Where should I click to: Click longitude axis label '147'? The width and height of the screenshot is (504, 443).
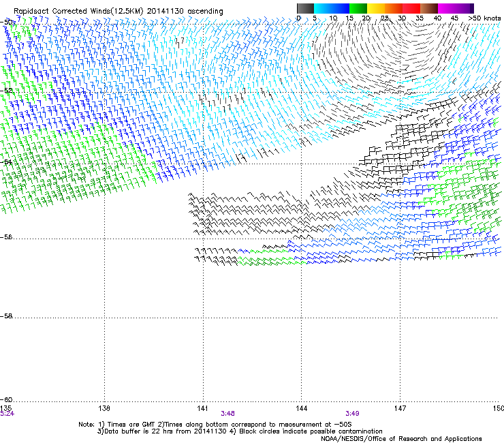[x=400, y=408]
